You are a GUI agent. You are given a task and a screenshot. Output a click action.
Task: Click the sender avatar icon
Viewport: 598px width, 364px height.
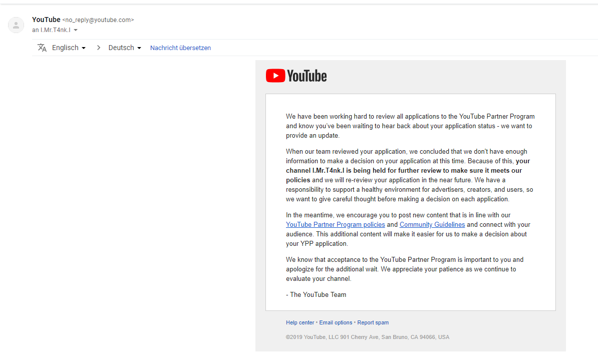[16, 25]
